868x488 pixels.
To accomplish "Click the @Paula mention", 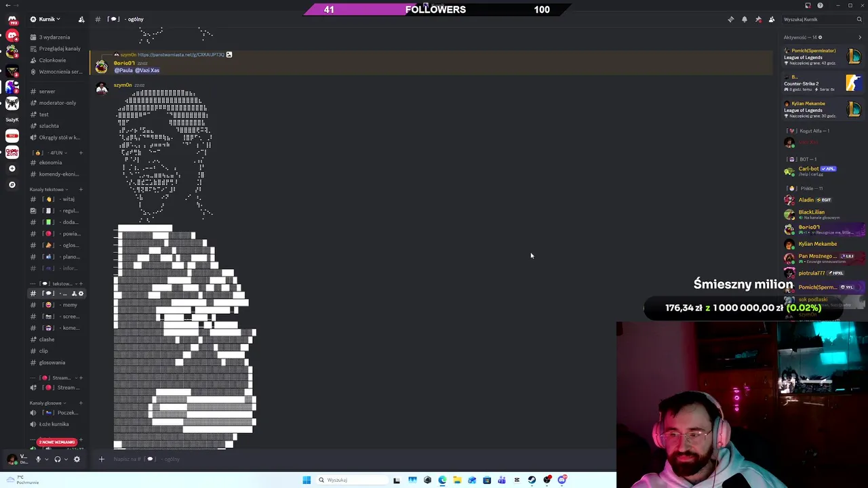I will (123, 70).
